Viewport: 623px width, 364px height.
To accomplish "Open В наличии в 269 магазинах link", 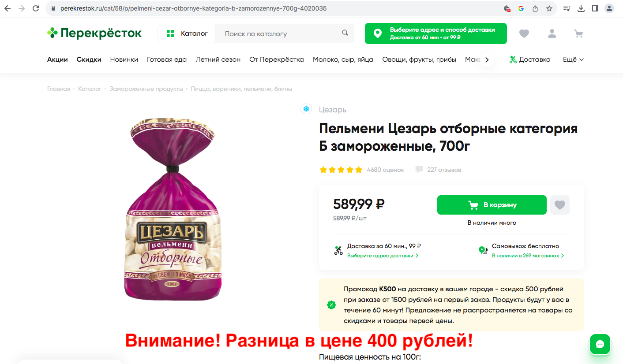I will 528,256.
